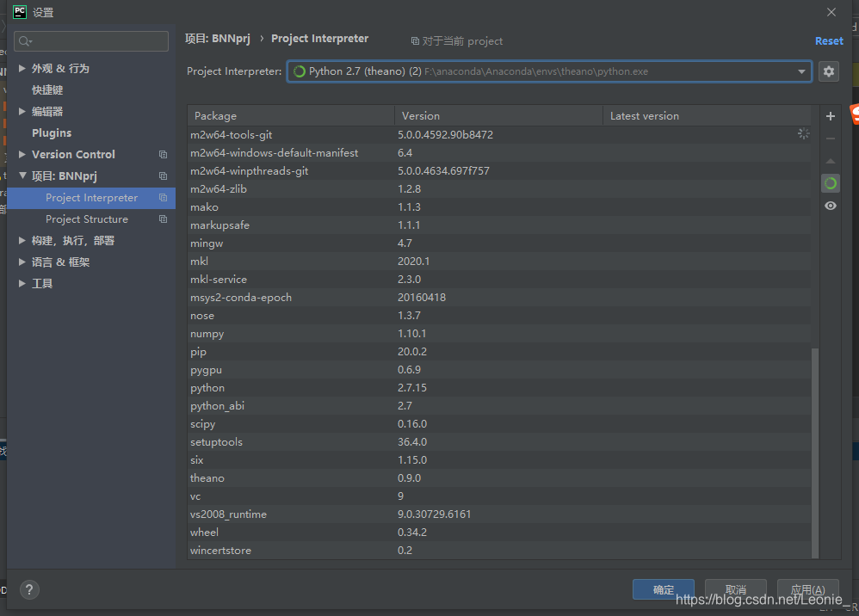The width and height of the screenshot is (859, 616).
Task: Sort by the Package column header
Action: pos(291,116)
